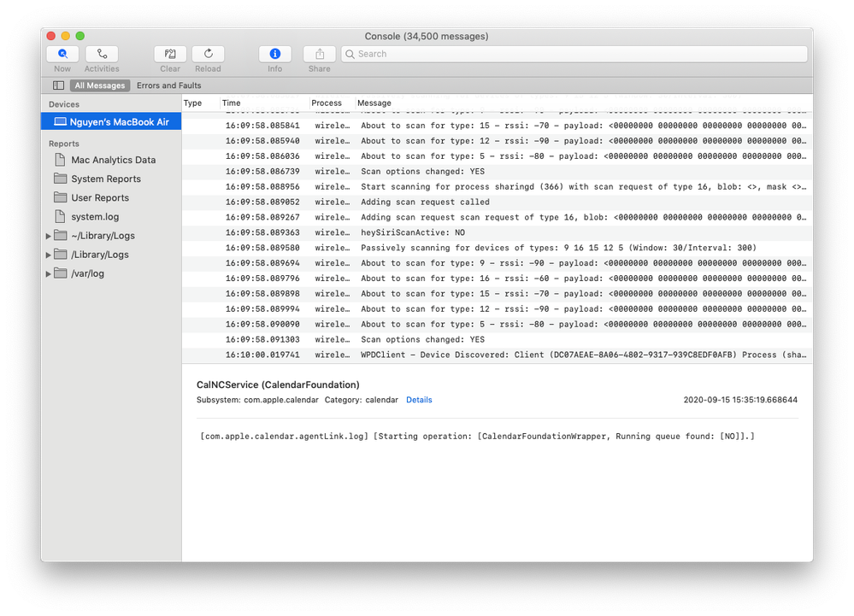Viewport: 854px width, 616px height.
Task: Select the log row at 16:09:58.089694
Action: 498,263
